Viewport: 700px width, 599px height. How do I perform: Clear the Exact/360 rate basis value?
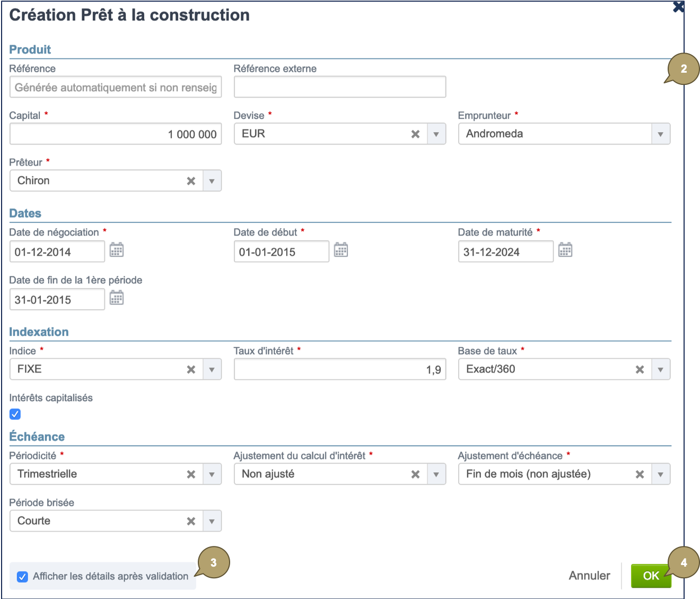(640, 369)
